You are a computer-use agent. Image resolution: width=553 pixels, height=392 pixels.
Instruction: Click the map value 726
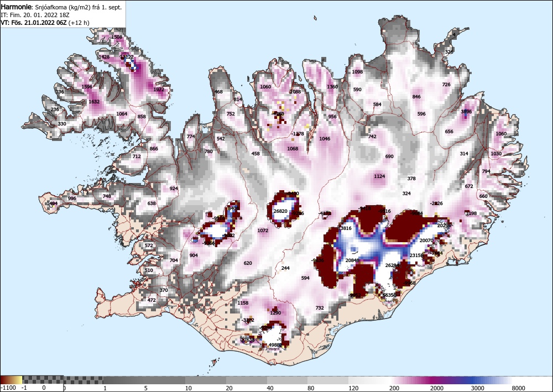click(x=446, y=85)
